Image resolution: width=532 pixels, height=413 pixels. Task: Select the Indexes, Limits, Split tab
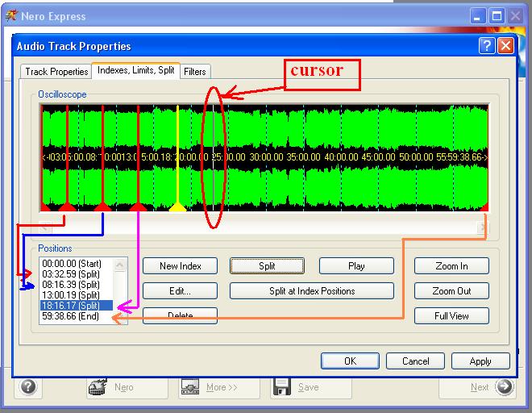click(x=135, y=70)
